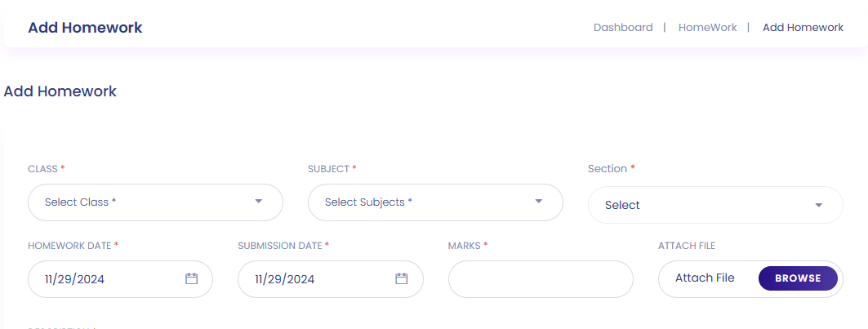Open the Submission Date calendar picker icon

coord(402,278)
